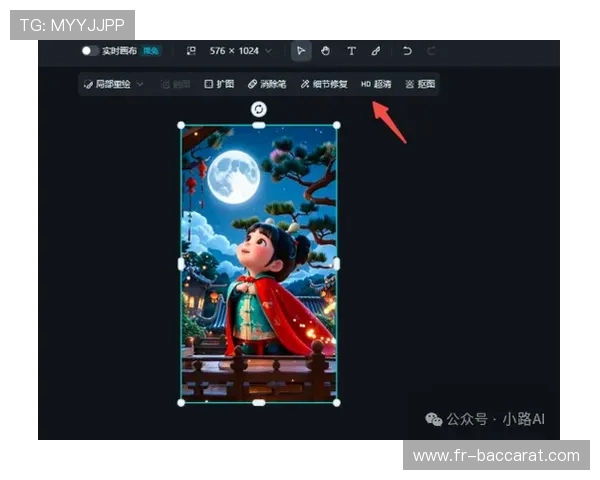Select the brush tool
Viewport: 600px width, 480px height.
point(376,51)
